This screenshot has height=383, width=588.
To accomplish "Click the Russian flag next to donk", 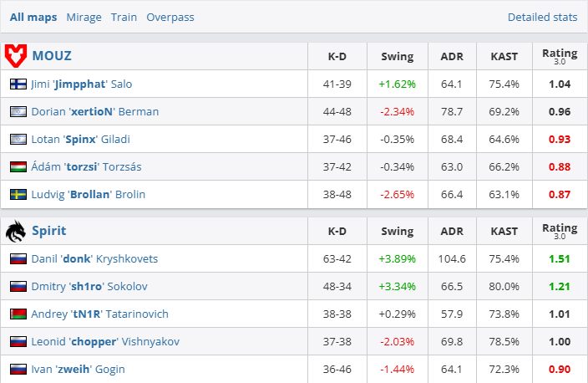I will coord(18,259).
